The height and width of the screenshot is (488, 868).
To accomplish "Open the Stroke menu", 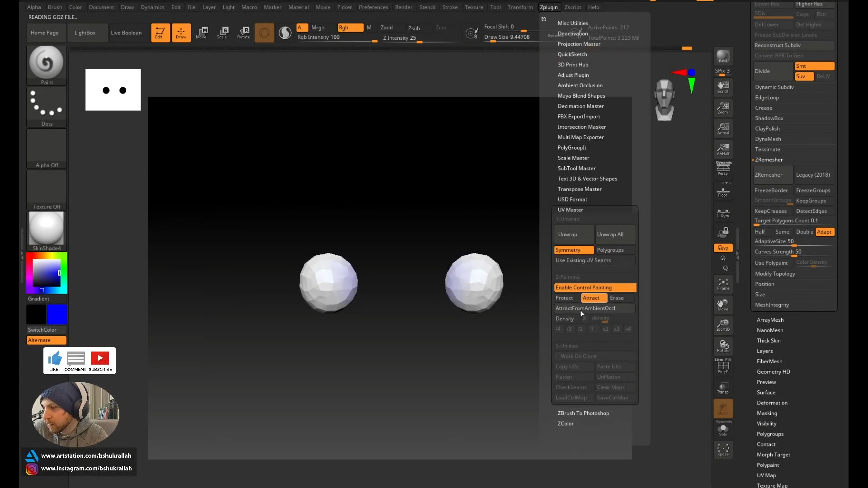I will [449, 7].
